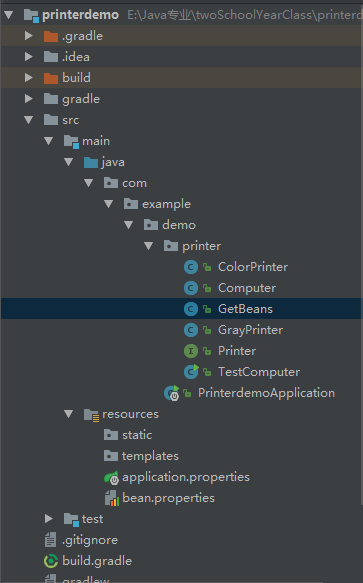Expand the gradle folder arrow

[29, 99]
